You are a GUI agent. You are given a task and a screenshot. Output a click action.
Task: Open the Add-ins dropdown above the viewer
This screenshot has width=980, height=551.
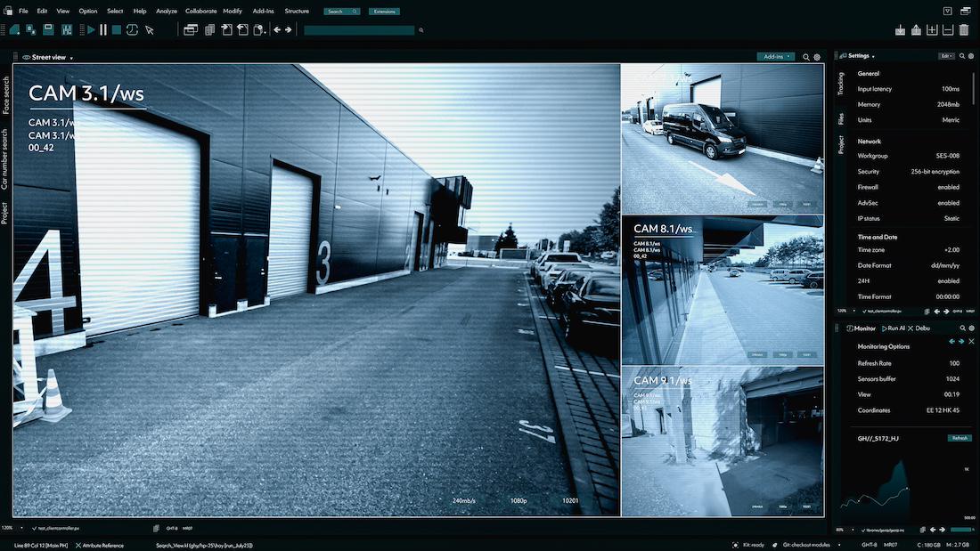pos(775,57)
